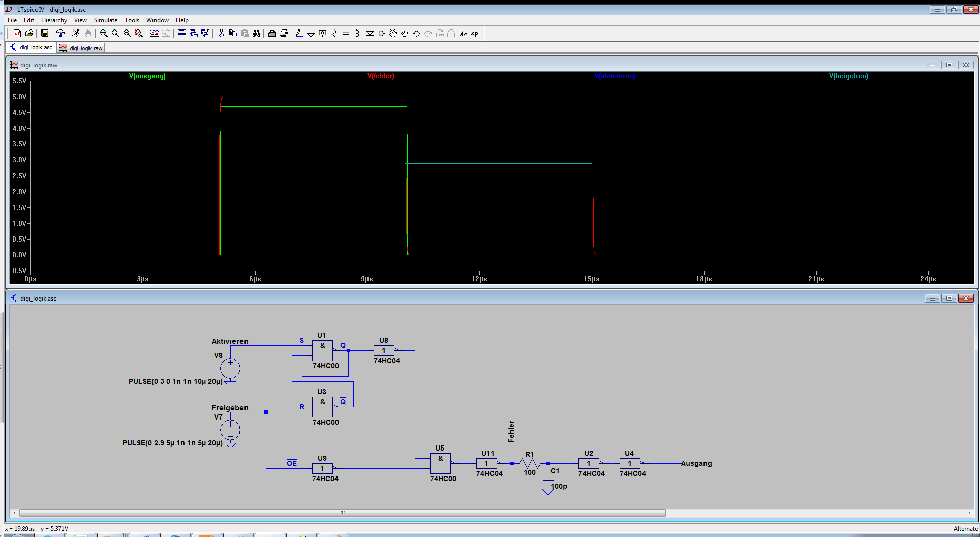Click the horizontal scrollbar thumb in schematic window
980x537 pixels.
tap(342, 513)
